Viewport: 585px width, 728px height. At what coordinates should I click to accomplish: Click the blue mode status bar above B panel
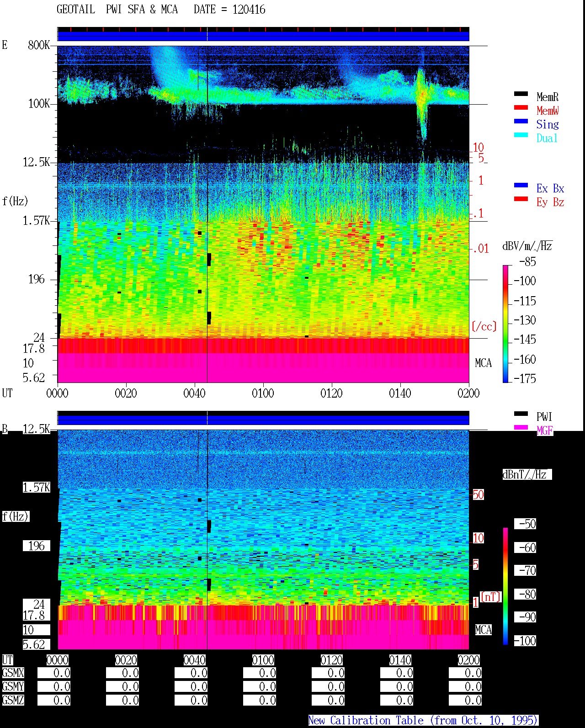pos(263,420)
